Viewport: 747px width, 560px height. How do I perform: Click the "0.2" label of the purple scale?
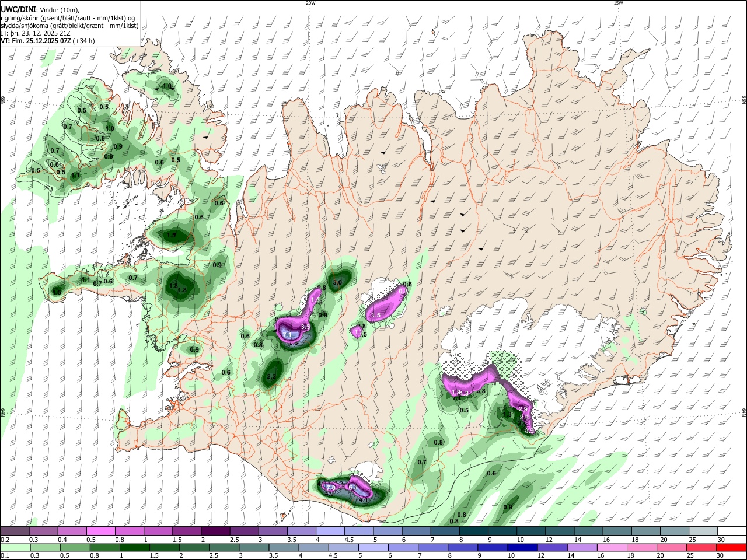tap(5, 540)
